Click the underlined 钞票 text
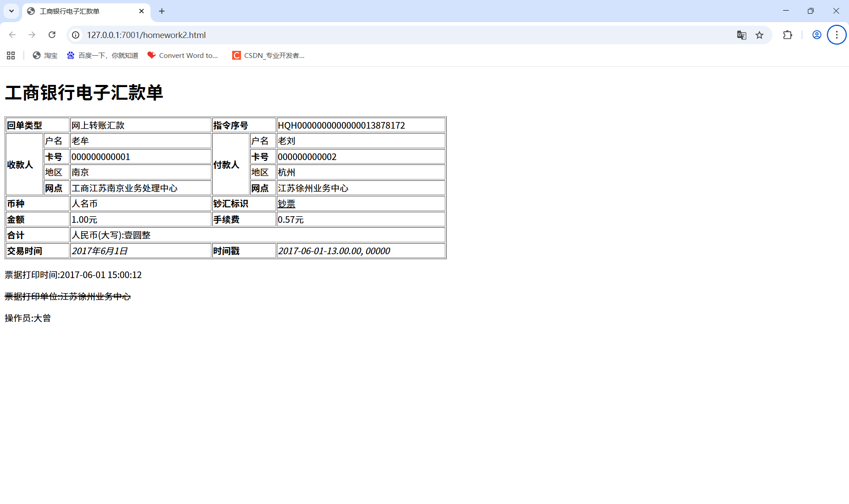The width and height of the screenshot is (849, 504). 286,204
